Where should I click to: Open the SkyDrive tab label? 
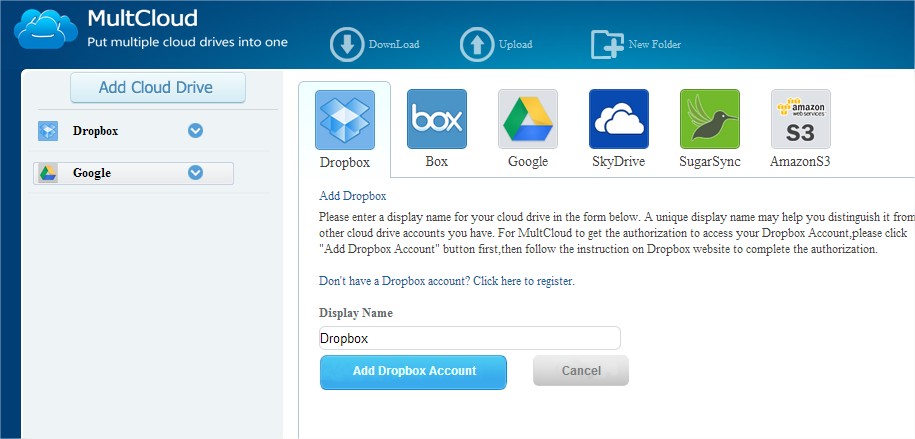(619, 162)
